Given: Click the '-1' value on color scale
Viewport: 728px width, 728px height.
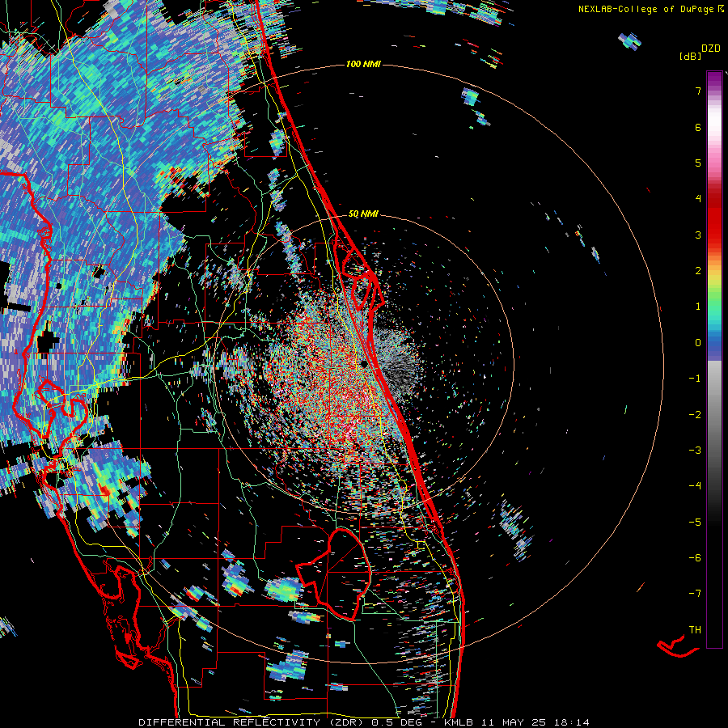Looking at the screenshot, I should (695, 379).
